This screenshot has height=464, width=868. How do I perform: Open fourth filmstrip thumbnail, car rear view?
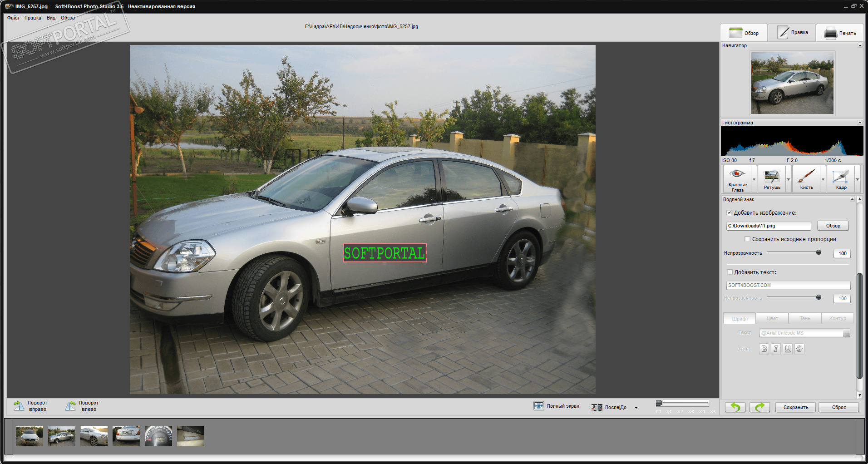(126, 436)
